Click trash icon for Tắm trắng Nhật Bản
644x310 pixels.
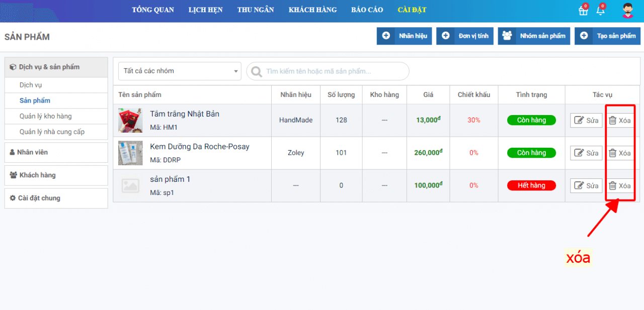tap(612, 121)
